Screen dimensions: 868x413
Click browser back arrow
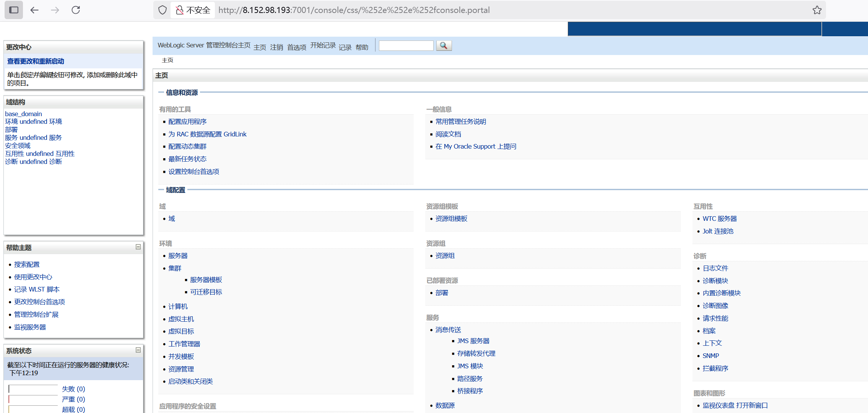coord(34,10)
